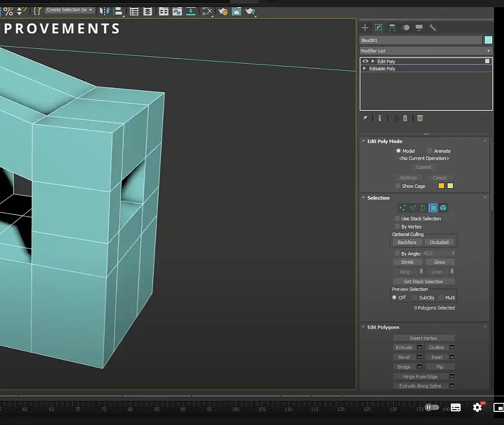Screen dimensions: 504x425
Task: Expand the Editable Poly stack entry
Action: tap(365, 69)
